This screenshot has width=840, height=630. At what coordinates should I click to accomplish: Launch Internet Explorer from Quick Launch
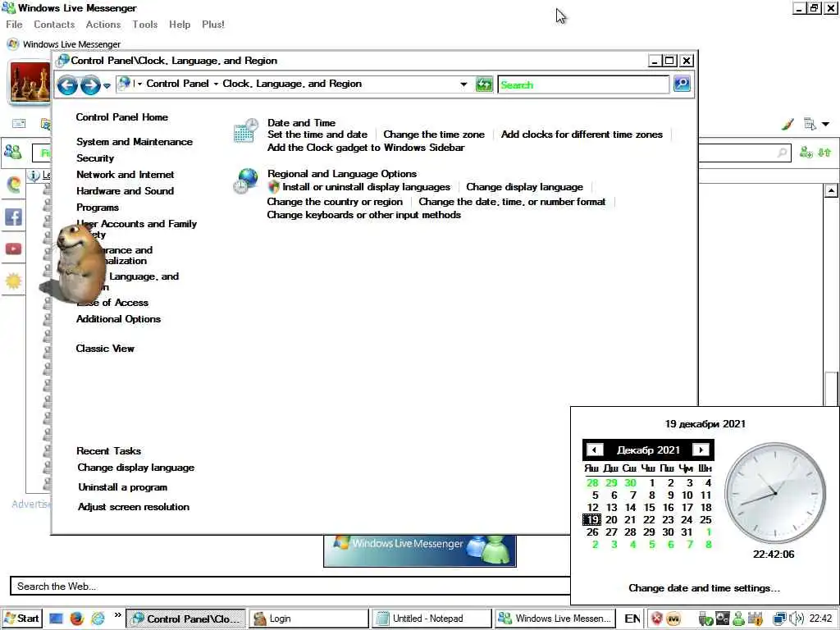[98, 619]
